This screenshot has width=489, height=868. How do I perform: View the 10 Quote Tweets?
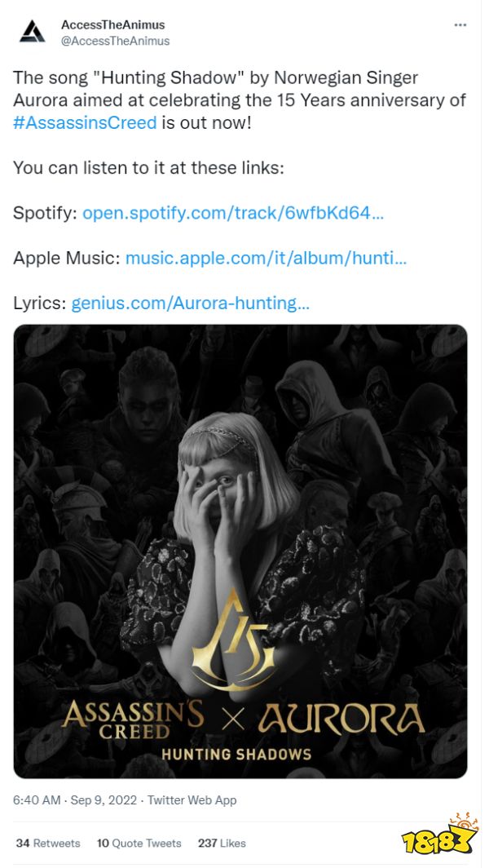coord(139,843)
